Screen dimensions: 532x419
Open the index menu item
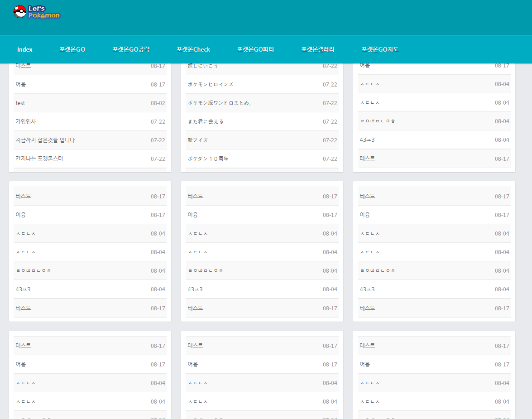[x=25, y=49]
